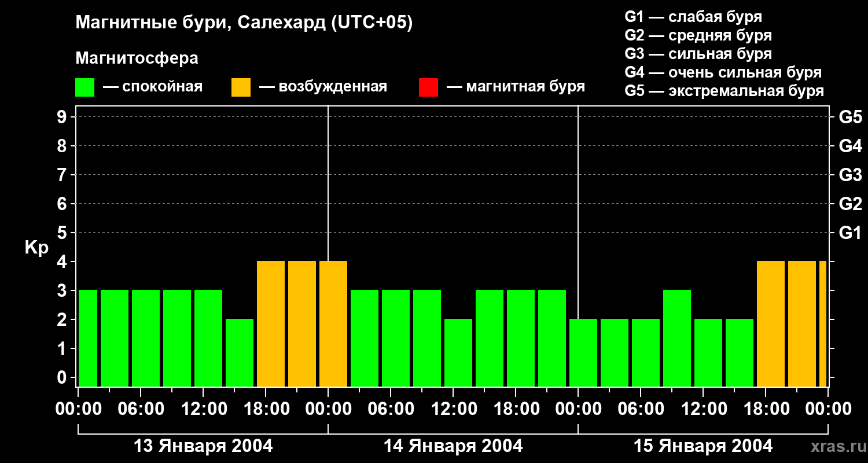Click the Kp axis value 9
The width and height of the screenshot is (868, 463).
click(63, 117)
